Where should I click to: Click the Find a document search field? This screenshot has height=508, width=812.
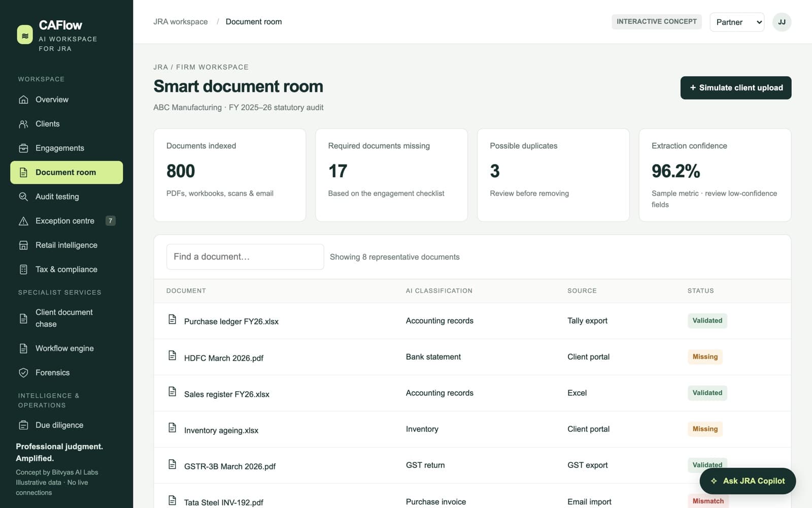pos(245,257)
